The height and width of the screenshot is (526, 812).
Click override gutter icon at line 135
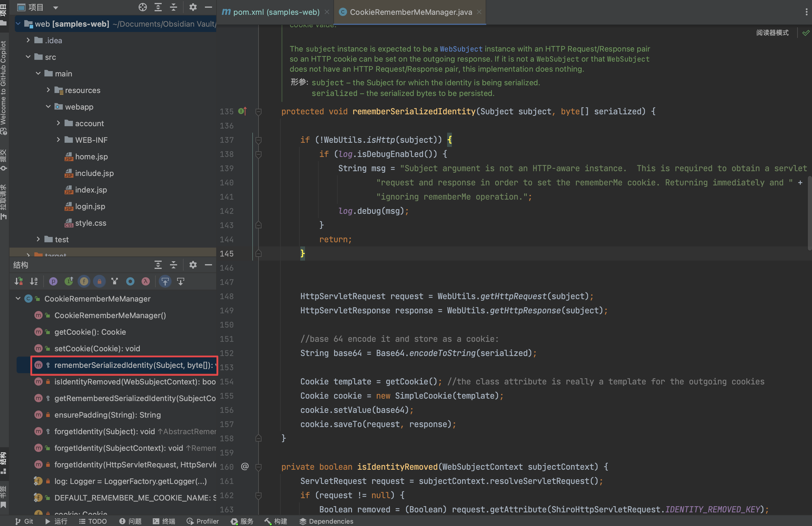click(x=243, y=111)
